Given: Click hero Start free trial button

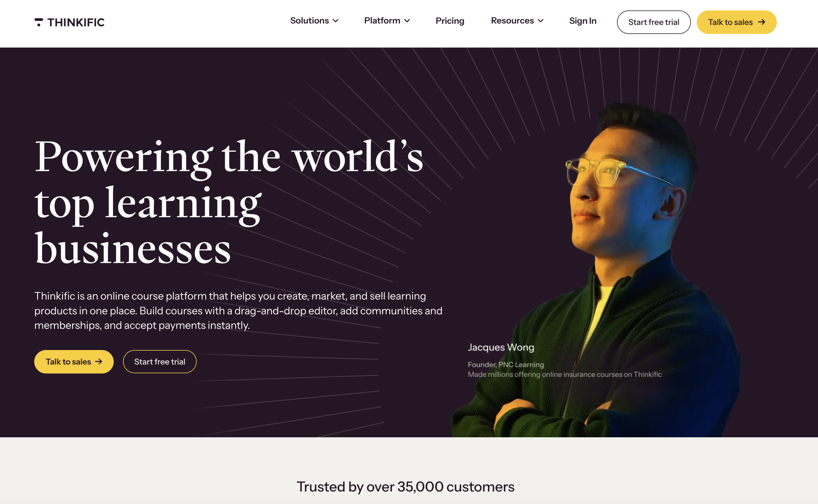Looking at the screenshot, I should [160, 362].
